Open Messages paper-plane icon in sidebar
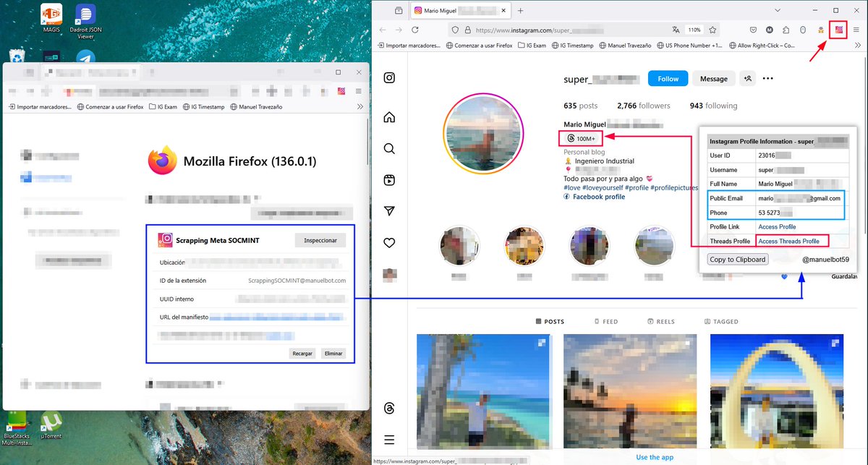Viewport: 868px width, 465px height. 389,211
